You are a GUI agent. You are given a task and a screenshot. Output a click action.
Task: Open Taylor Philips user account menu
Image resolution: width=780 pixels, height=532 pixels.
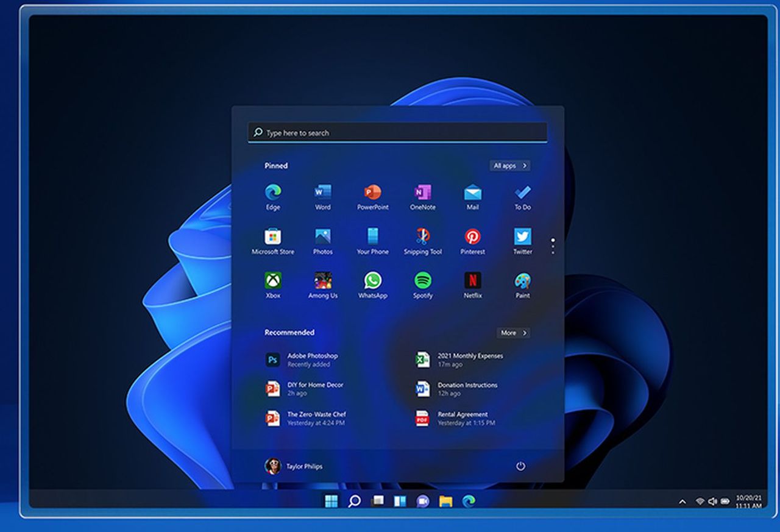click(294, 466)
